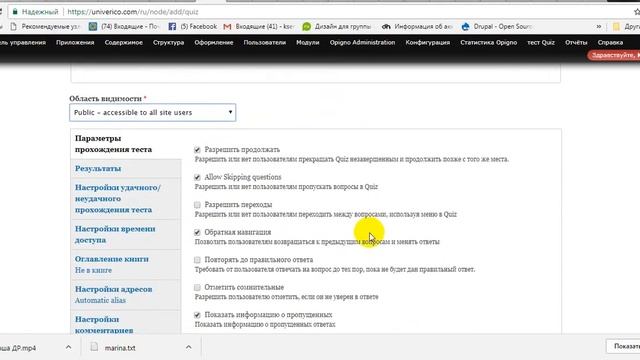
Task: Open Настройки времени доступа tab
Action: pyautogui.click(x=126, y=234)
